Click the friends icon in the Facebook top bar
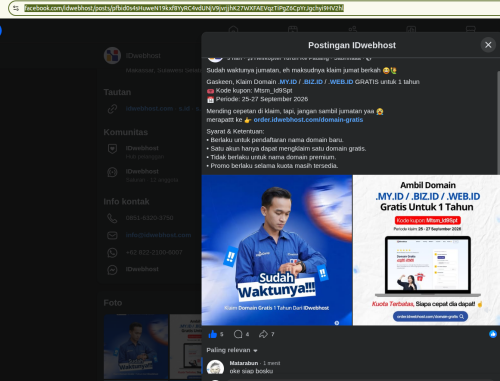The height and width of the screenshot is (381, 500). pos(352,29)
